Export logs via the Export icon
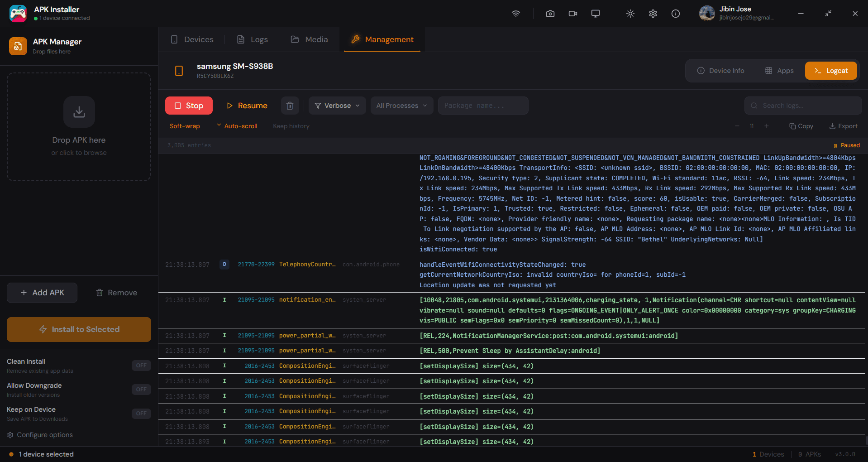The image size is (868, 462). [x=843, y=126]
